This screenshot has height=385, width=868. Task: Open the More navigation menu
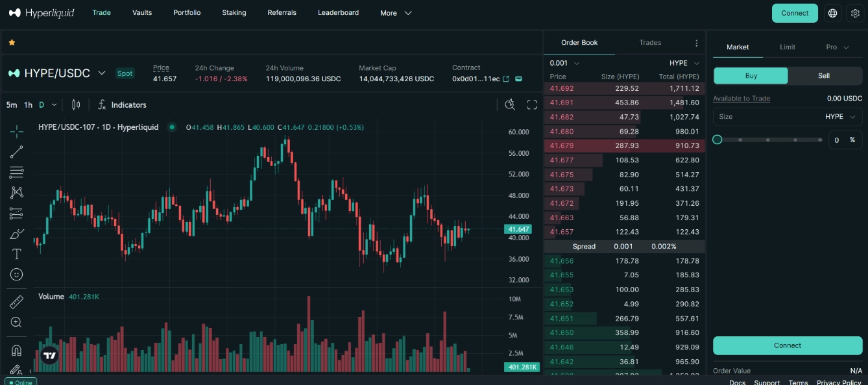[x=395, y=13]
